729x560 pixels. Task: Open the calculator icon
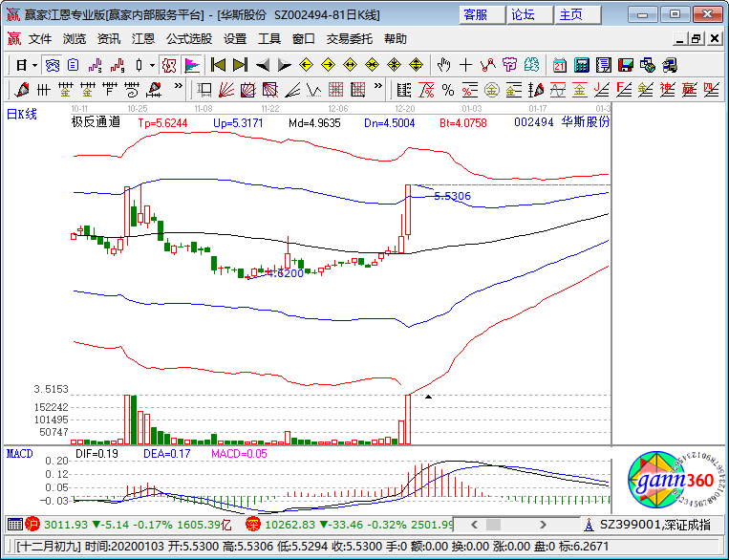[x=582, y=65]
